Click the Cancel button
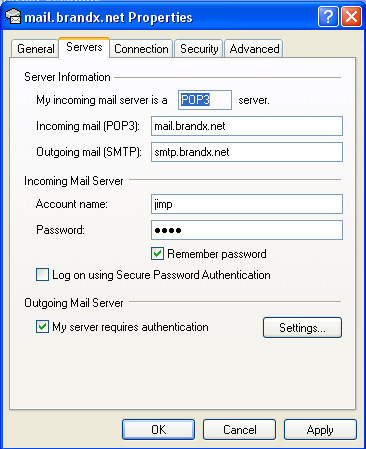This screenshot has height=449, width=366. 239,430
